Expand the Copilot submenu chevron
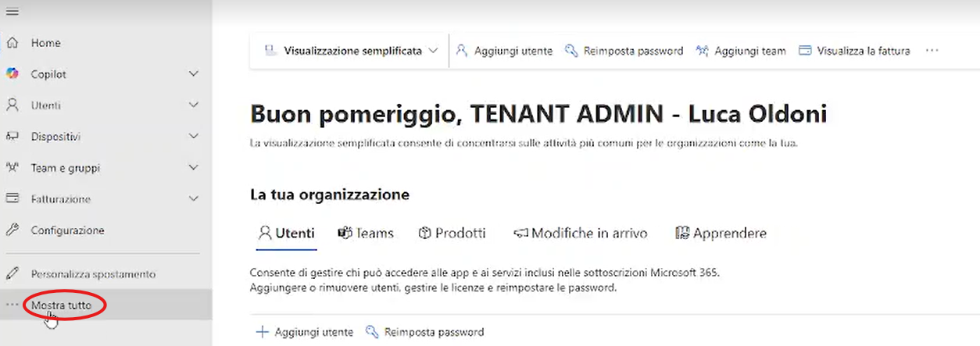Screen dimensions: 980x346 pyautogui.click(x=194, y=74)
